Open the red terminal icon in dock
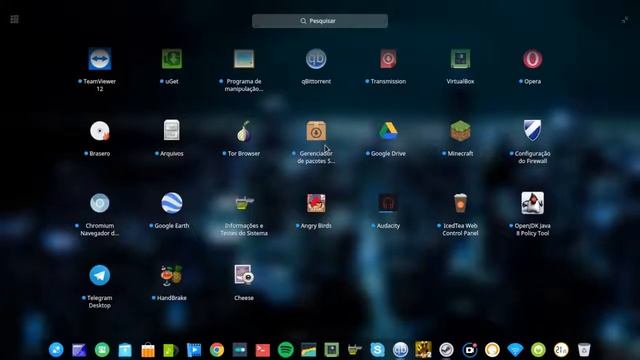 pos(262,350)
